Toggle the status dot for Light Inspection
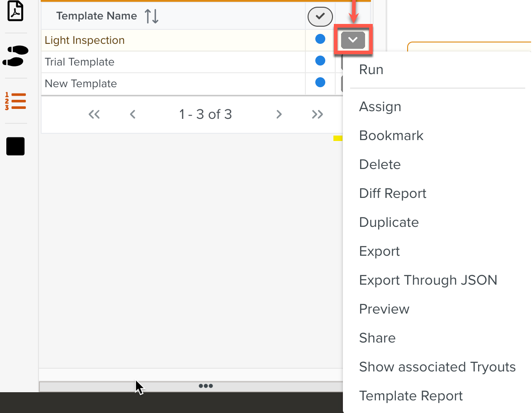 [x=320, y=39]
